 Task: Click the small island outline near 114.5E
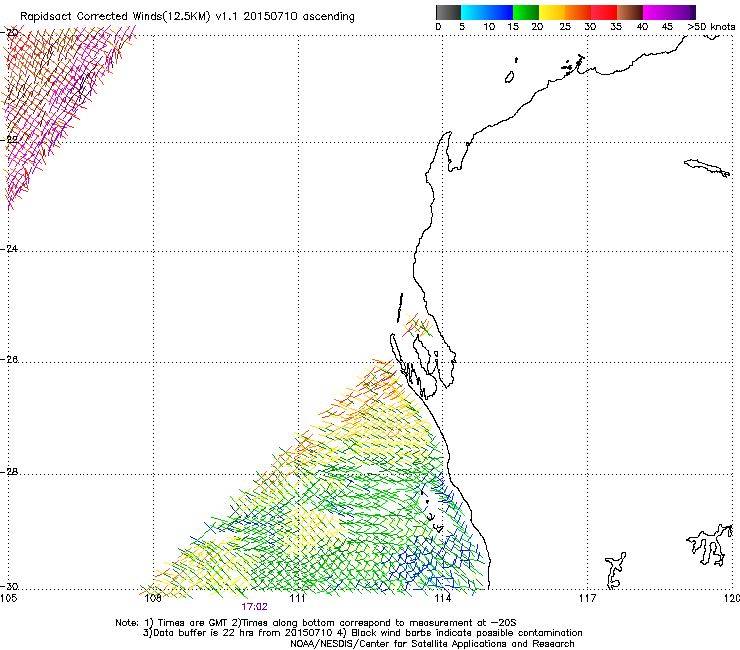510,77
